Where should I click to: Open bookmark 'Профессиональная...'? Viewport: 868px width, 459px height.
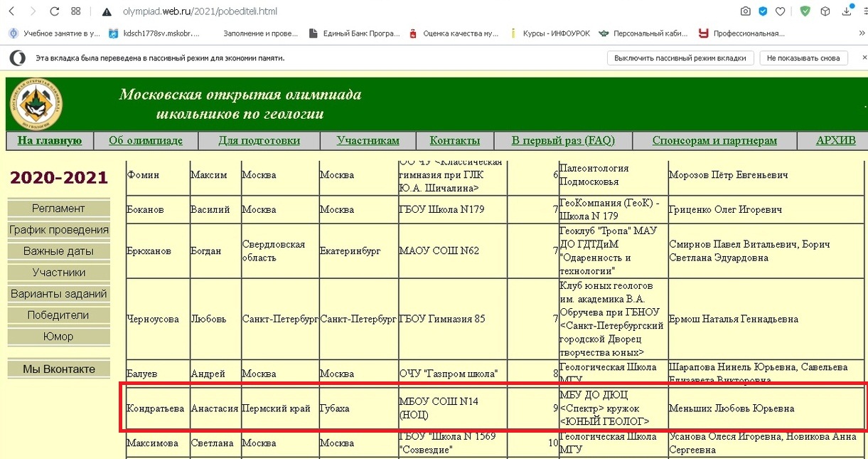[741, 33]
